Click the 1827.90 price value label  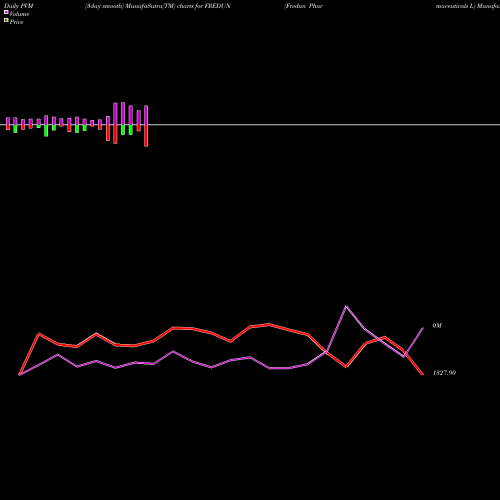[x=444, y=373]
